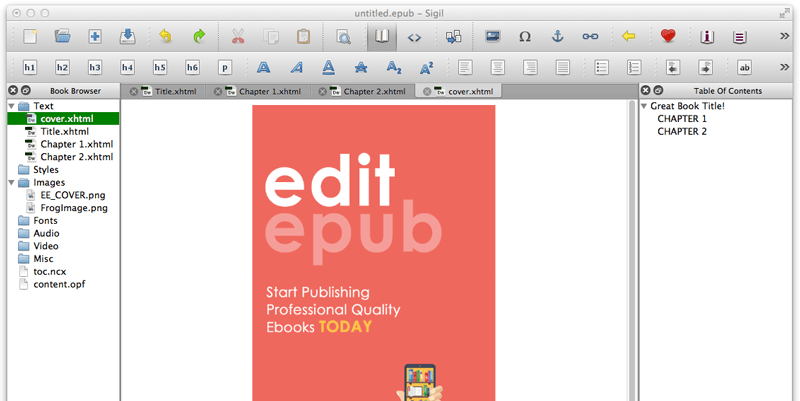
Task: Click the red heart donate icon
Action: tap(668, 36)
